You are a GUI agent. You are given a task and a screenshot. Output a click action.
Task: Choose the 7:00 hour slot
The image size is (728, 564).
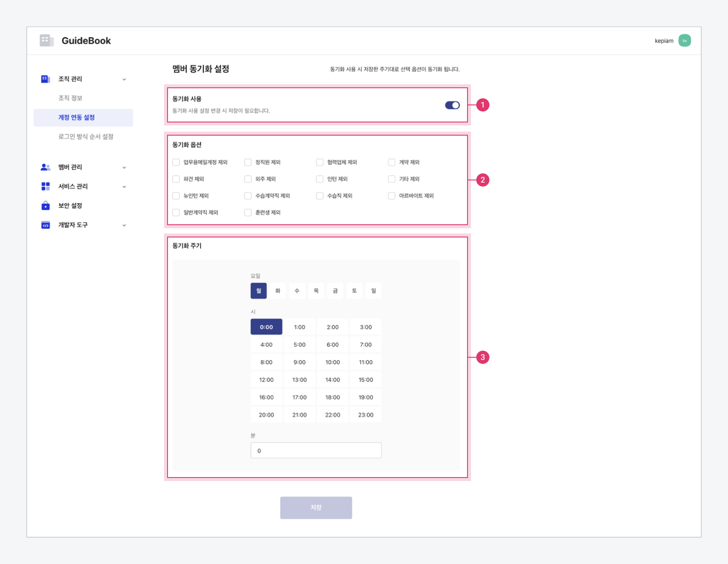366,345
